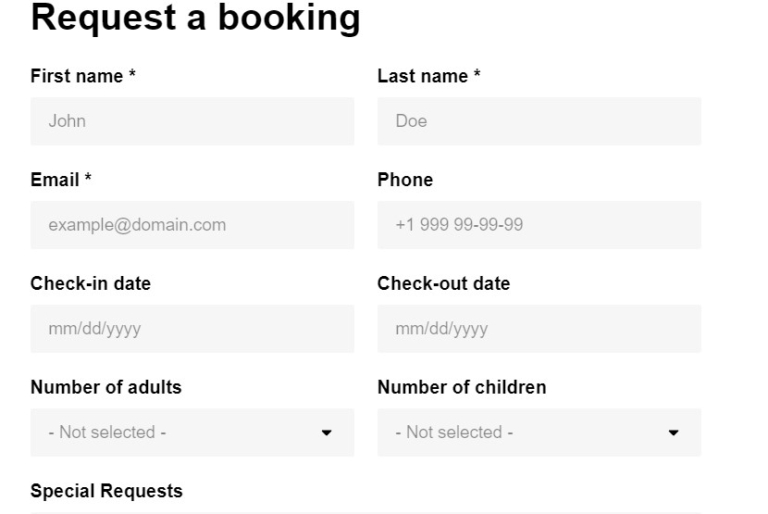This screenshot has height=514, width=768.
Task: Click the First name label
Action: click(83, 76)
